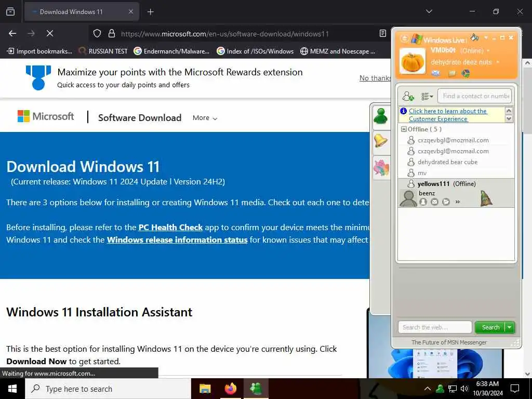Open the Windows release information status link
This screenshot has height=399, width=532.
pyautogui.click(x=177, y=240)
